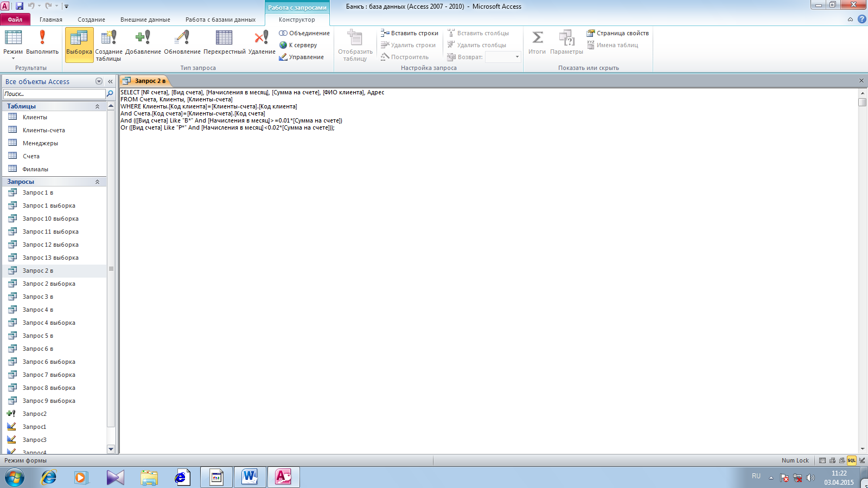The width and height of the screenshot is (868, 488).
Task: Select the Менеджеры table
Action: point(54,143)
